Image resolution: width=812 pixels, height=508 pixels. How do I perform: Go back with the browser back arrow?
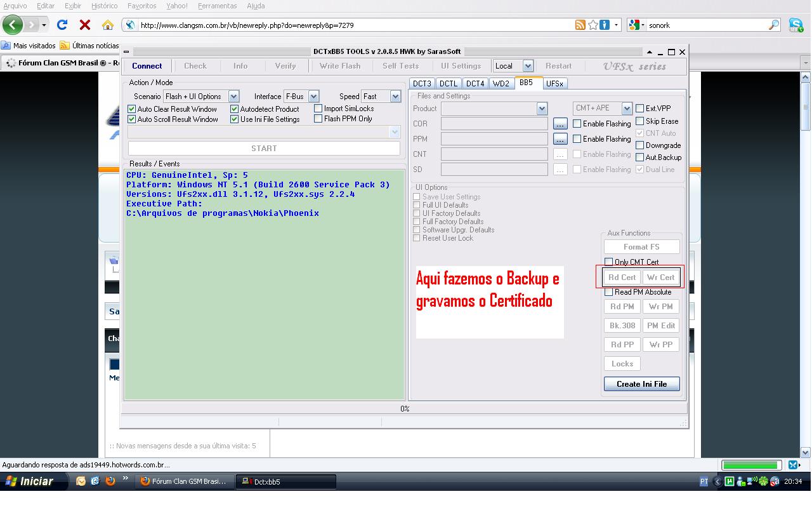[12, 25]
